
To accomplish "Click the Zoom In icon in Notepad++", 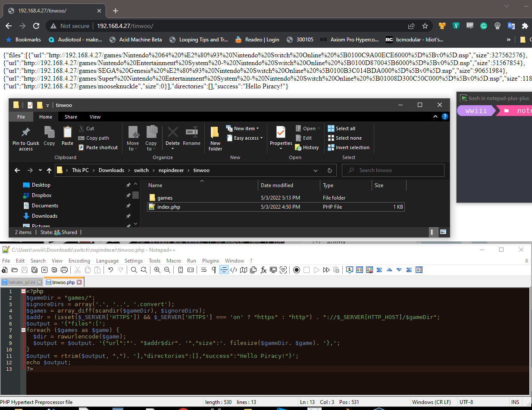I will [x=157, y=270].
